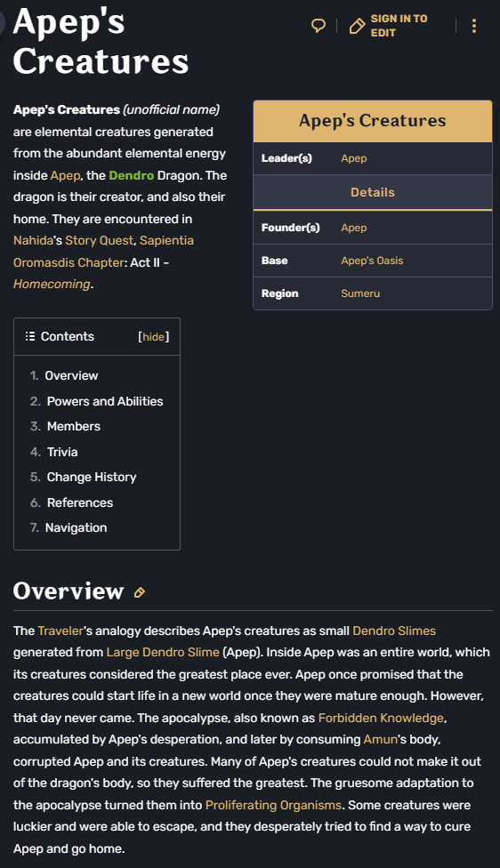Jump to References section
The height and width of the screenshot is (868, 500).
pos(80,502)
